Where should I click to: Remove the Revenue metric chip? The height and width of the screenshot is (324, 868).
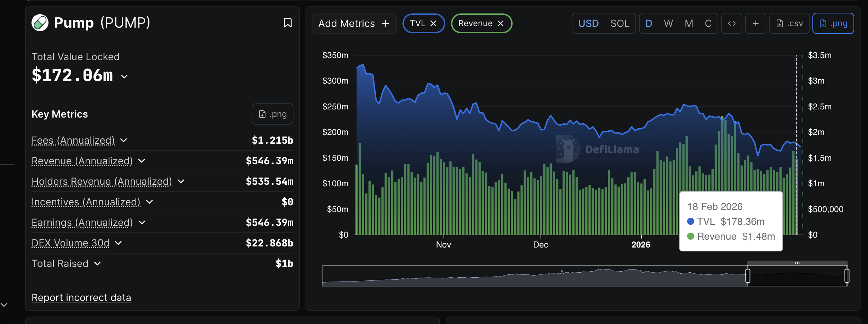pyautogui.click(x=501, y=23)
